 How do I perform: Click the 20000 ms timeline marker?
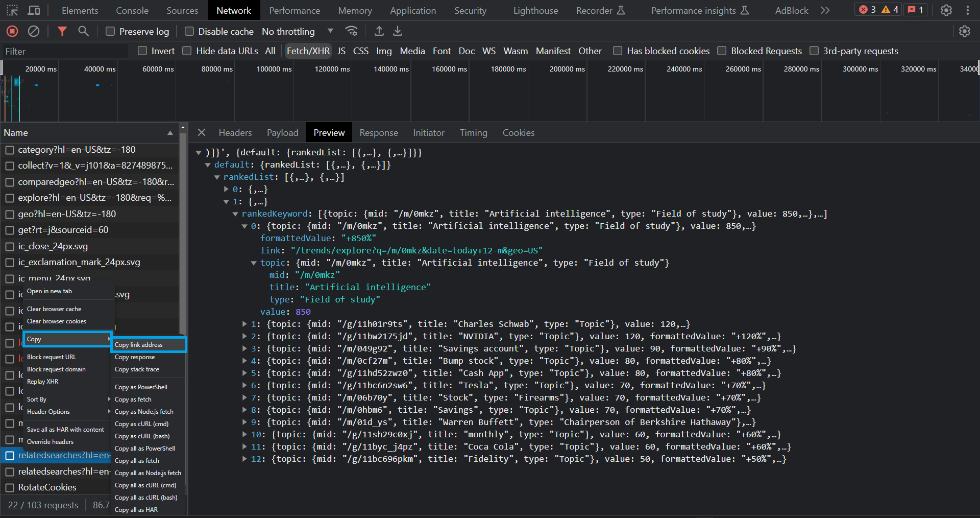point(41,69)
